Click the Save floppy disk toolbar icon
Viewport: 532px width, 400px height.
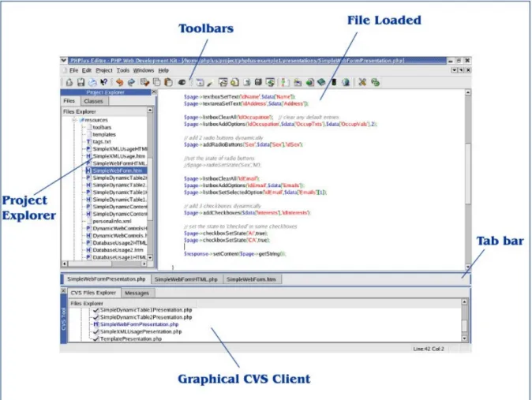pyautogui.click(x=81, y=82)
